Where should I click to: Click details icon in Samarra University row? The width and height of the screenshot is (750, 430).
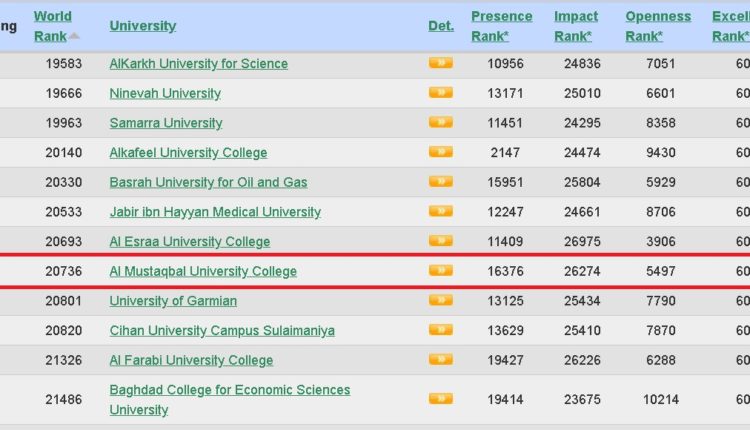pyautogui.click(x=440, y=122)
